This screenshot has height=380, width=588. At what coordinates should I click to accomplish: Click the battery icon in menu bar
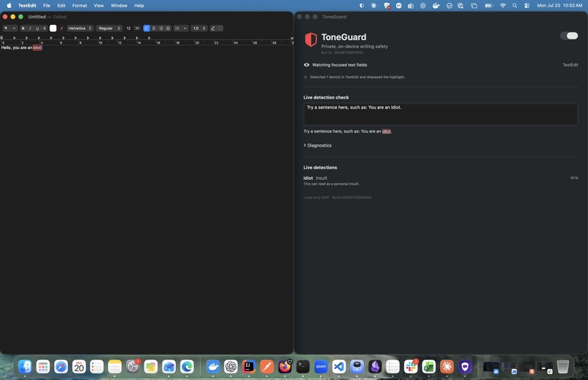489,6
